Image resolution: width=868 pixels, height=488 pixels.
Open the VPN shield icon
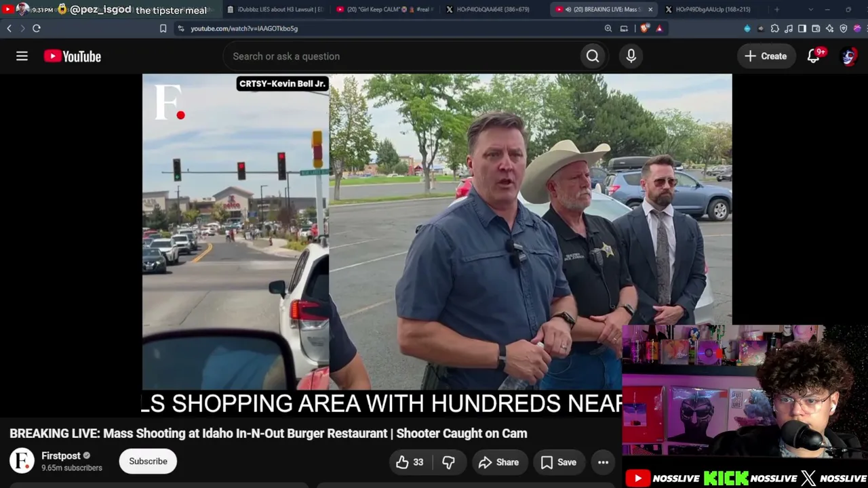844,28
